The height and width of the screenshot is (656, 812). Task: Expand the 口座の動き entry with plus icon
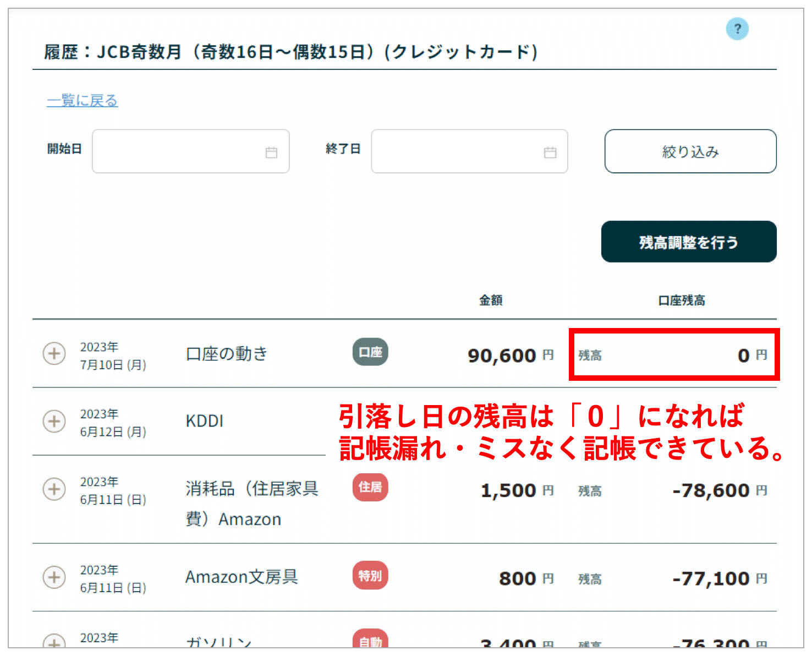(x=54, y=353)
